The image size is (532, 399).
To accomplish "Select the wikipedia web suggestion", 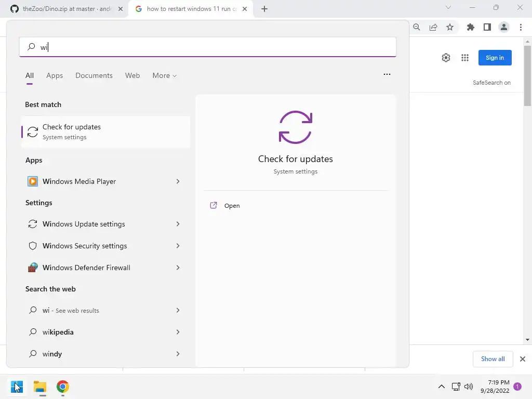I will [97, 332].
